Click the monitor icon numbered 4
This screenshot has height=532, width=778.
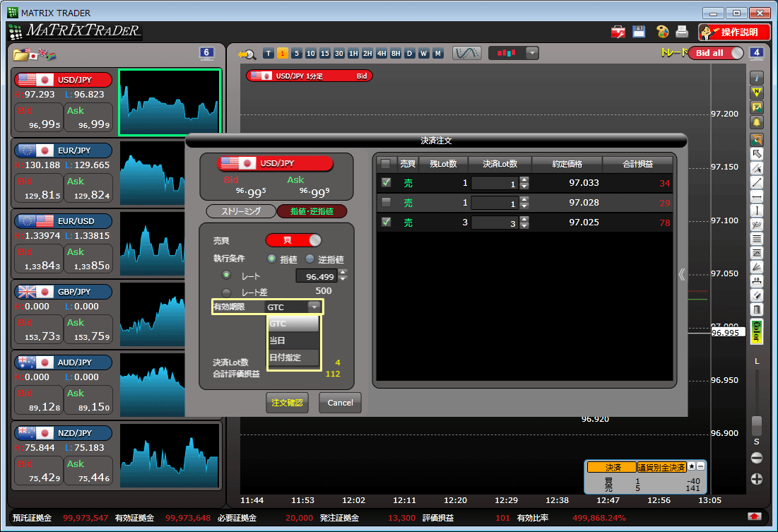coord(756,53)
